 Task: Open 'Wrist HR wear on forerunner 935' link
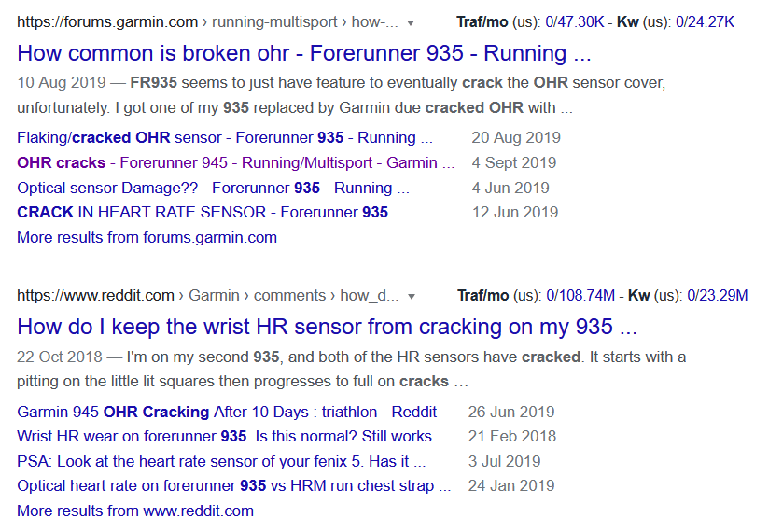point(233,436)
